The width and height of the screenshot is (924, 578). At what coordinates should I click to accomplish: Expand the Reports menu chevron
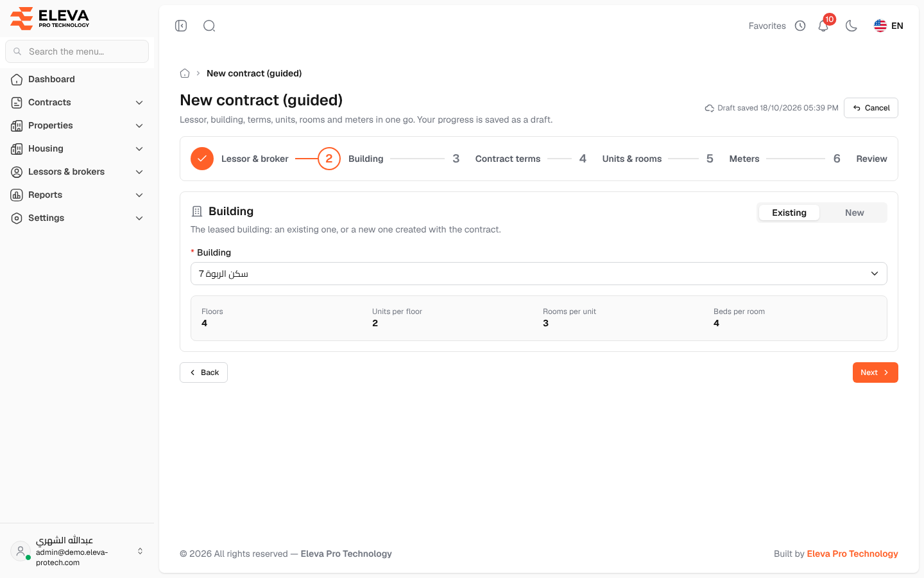coord(139,195)
